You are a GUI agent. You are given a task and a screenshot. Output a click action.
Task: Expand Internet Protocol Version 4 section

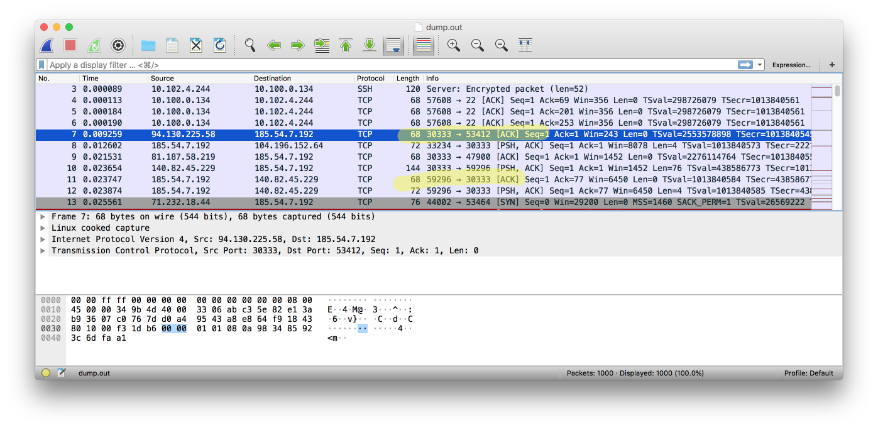(42, 239)
